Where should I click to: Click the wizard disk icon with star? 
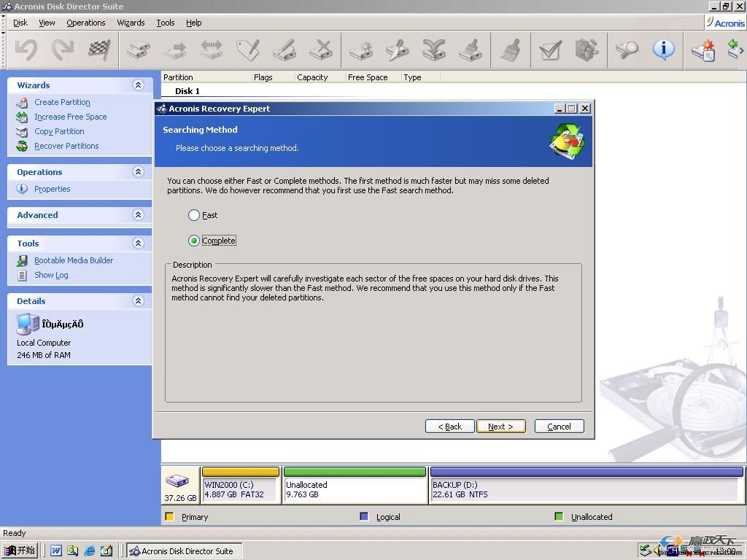pos(703,50)
